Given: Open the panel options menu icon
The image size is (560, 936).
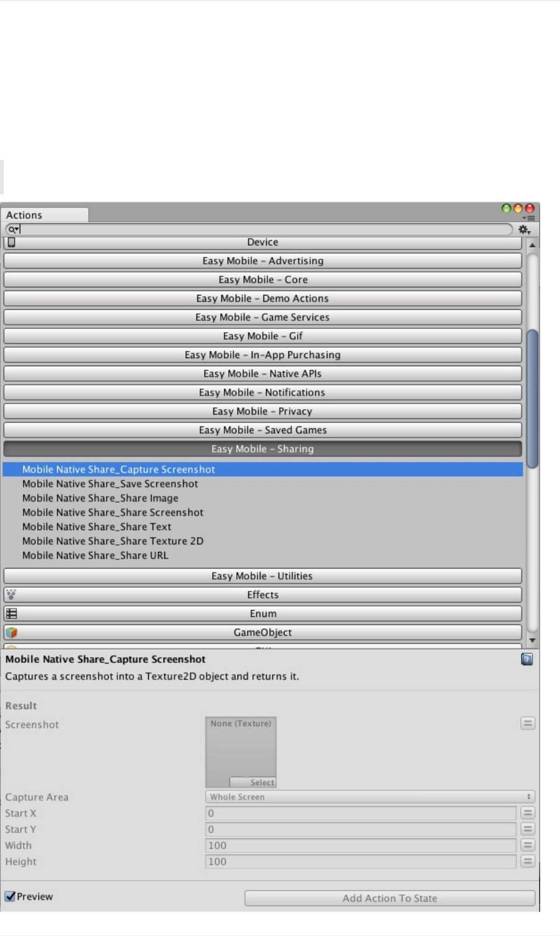Looking at the screenshot, I should coord(529,218).
